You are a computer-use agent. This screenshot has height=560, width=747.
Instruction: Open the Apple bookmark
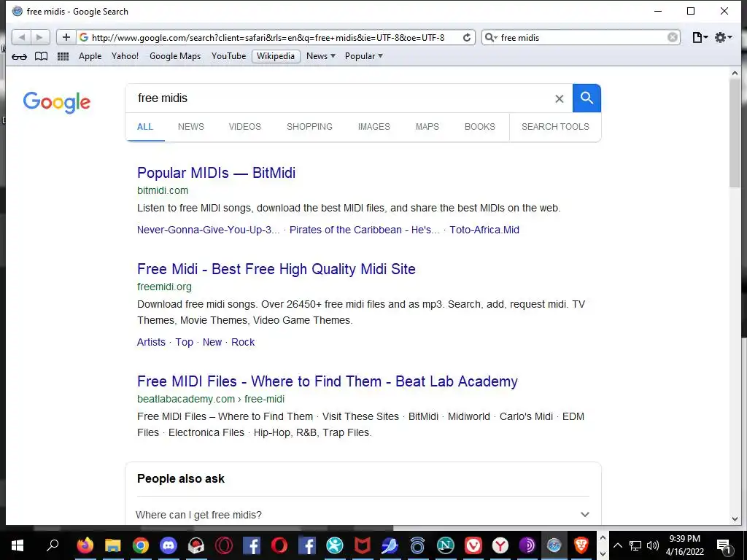click(90, 56)
